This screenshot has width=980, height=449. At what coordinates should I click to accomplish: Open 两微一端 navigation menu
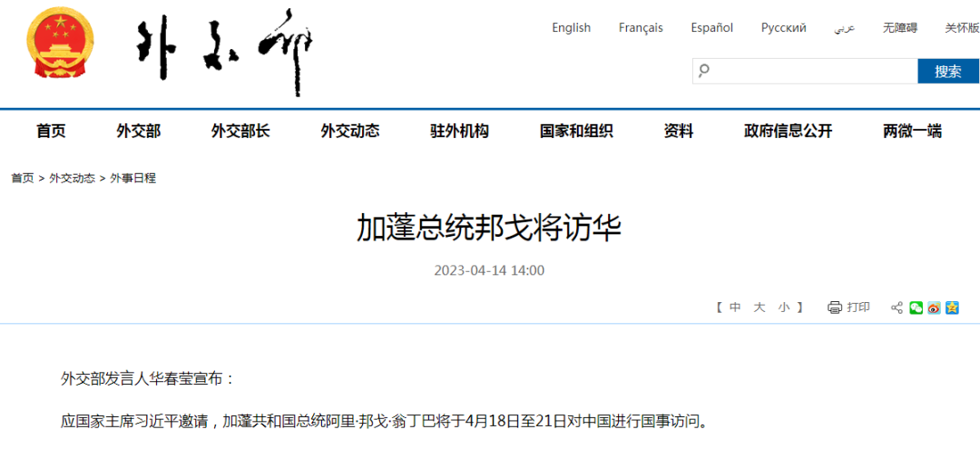912,132
